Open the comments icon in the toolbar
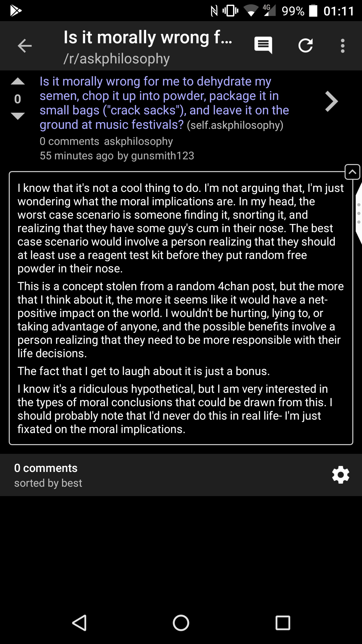 click(263, 45)
